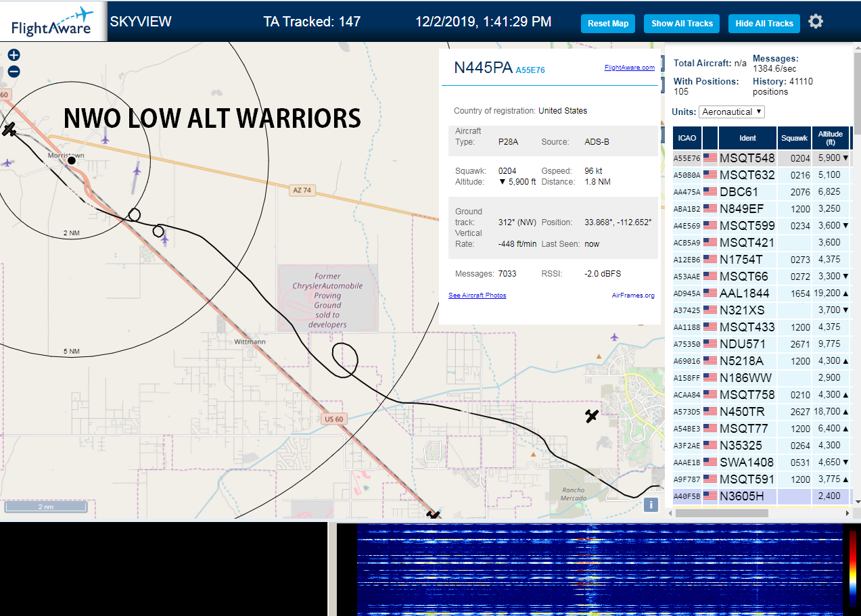Select the N450TR aircraft row

coord(762,412)
